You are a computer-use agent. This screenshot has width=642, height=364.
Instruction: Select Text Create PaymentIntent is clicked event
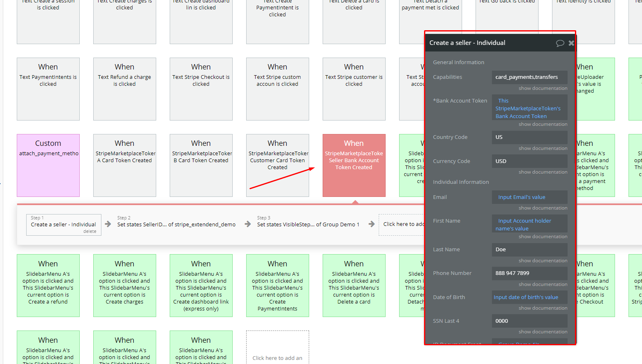[278, 22]
